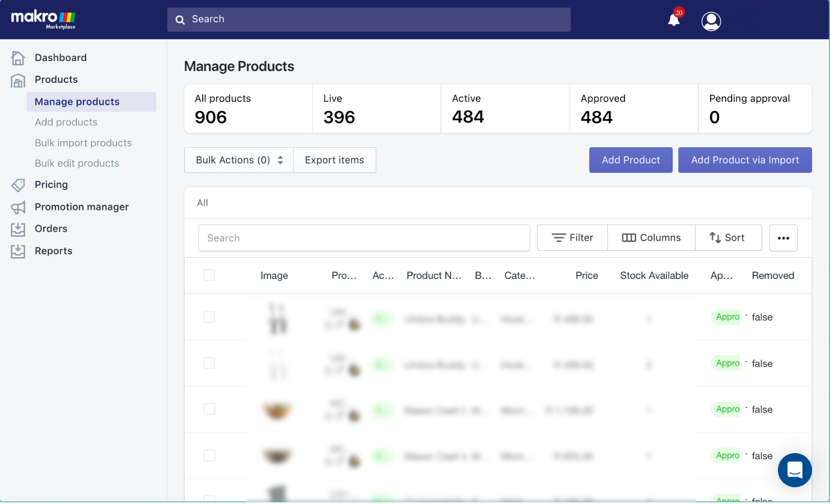
Task: Open the chat support bubble icon
Action: (x=795, y=470)
